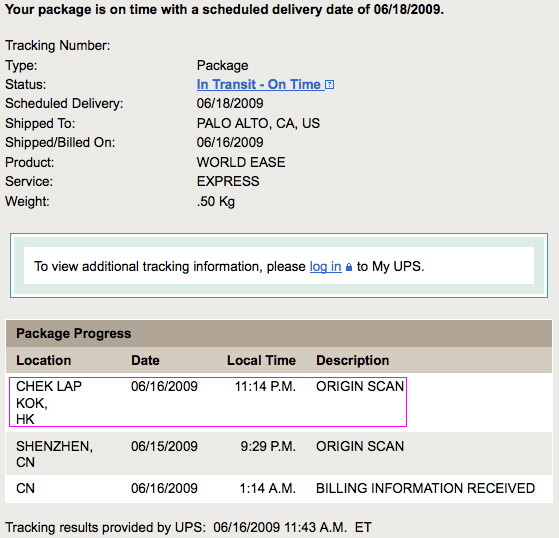Open the In Transit - On Time status link

259,84
